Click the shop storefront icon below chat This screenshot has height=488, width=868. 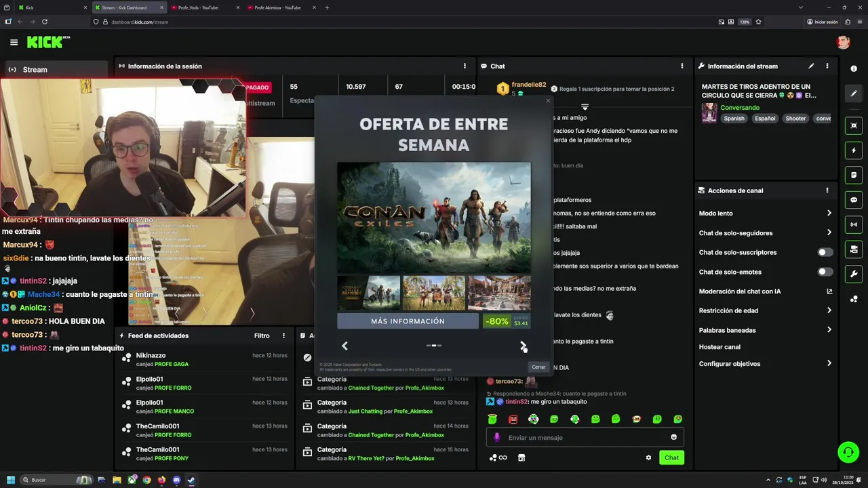521,457
